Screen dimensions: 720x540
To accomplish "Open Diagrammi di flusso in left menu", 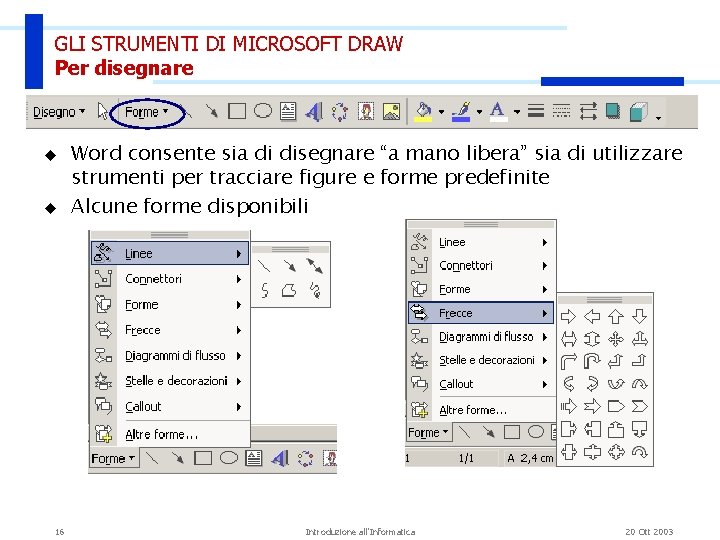I will pos(170,355).
